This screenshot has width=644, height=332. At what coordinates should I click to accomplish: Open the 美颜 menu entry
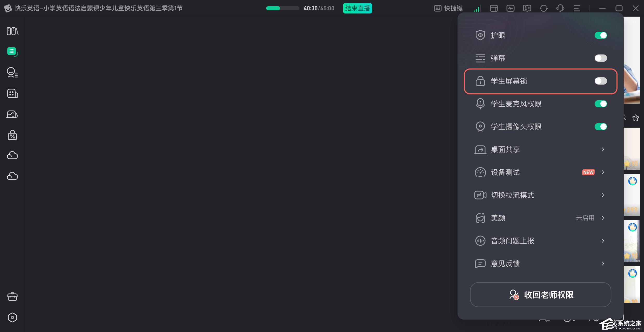(540, 218)
